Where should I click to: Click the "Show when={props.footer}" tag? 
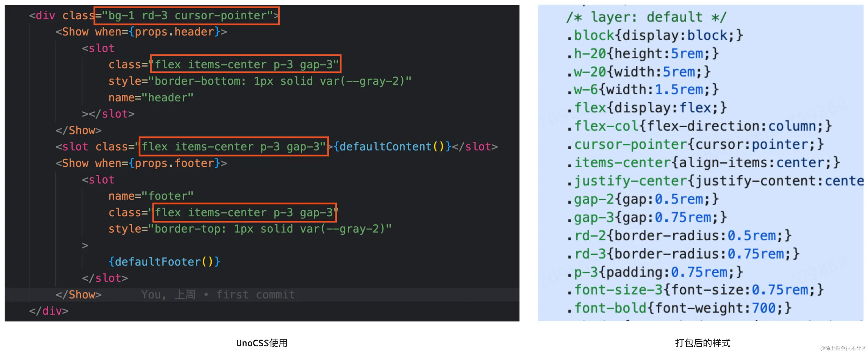point(141,163)
